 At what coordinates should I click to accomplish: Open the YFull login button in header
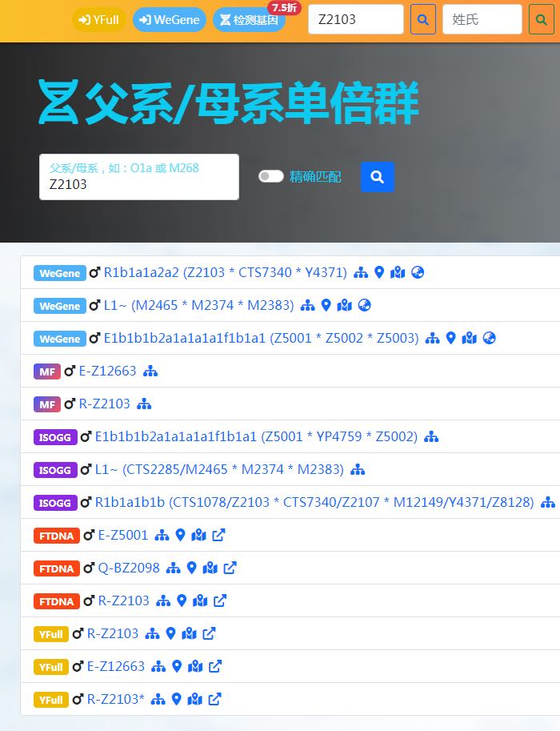[99, 20]
